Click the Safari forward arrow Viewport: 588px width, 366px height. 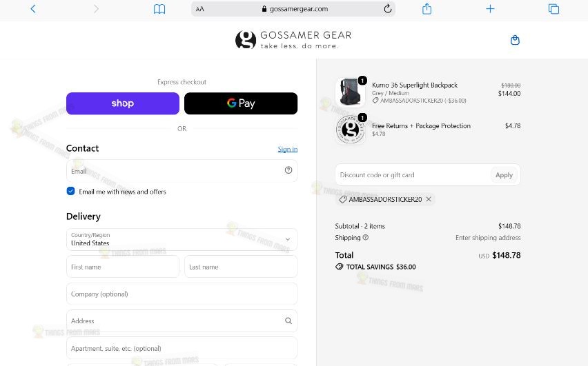coord(96,9)
